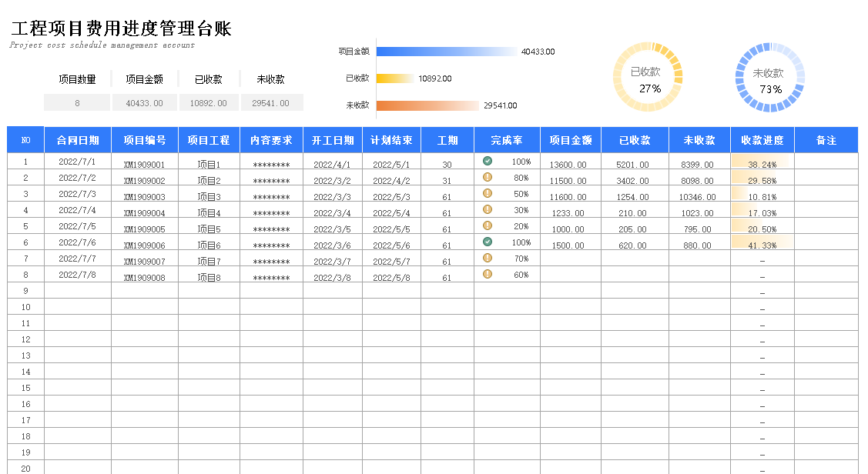Click the blue 项目金额 bar in chart
868x474 pixels.
pos(447,52)
